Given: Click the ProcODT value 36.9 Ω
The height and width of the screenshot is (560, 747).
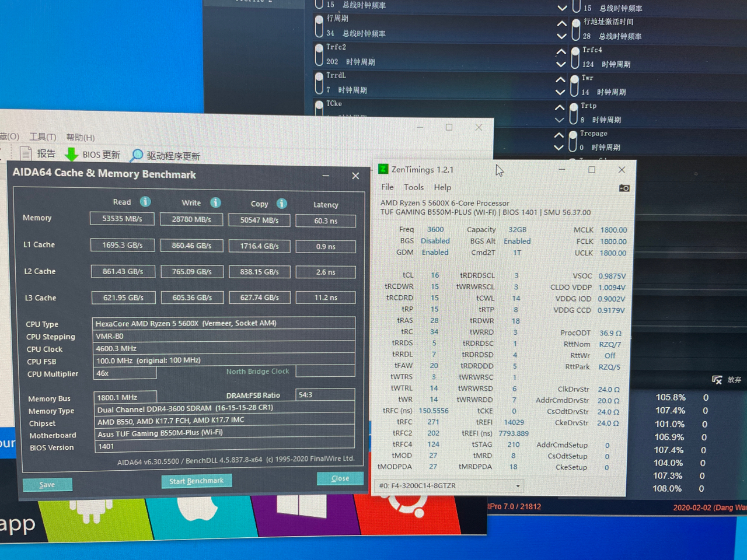Looking at the screenshot, I should pyautogui.click(x=610, y=333).
